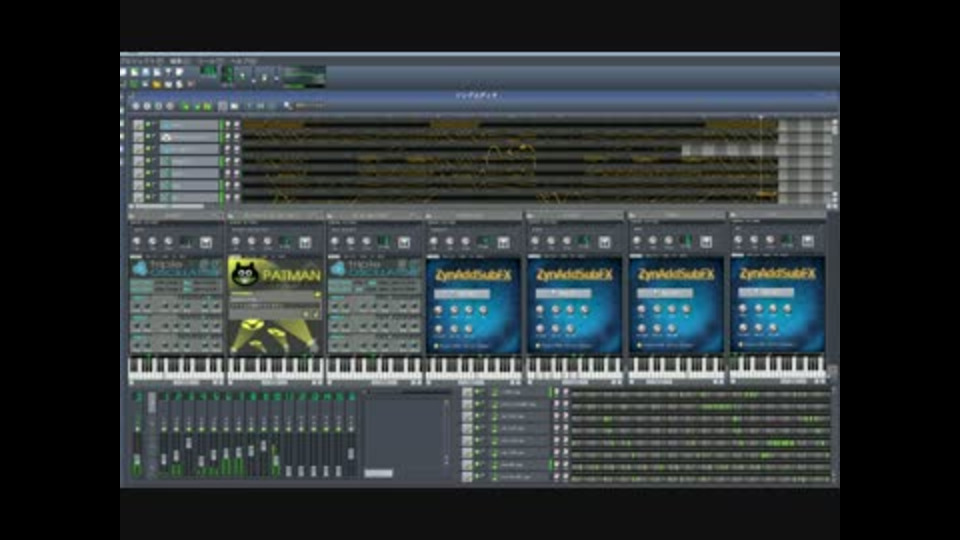Click second Beat+Bassline track name button

click(521, 405)
